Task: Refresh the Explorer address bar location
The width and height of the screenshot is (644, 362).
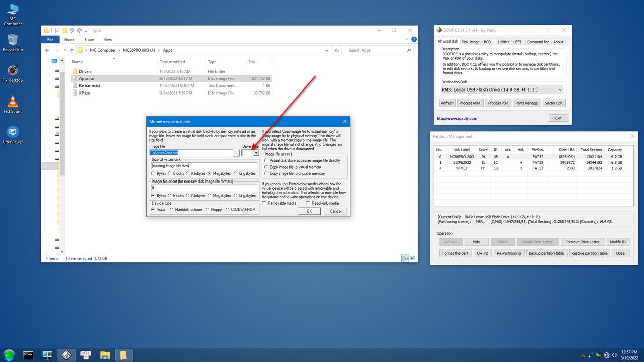Action: pyautogui.click(x=337, y=50)
